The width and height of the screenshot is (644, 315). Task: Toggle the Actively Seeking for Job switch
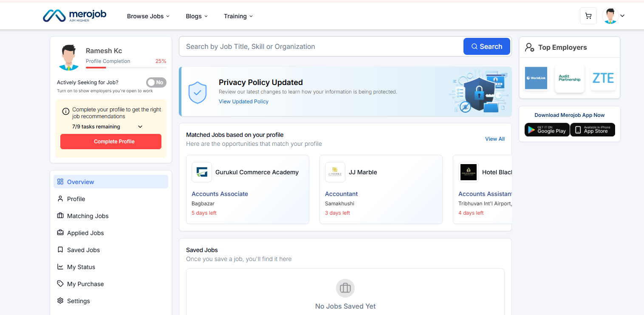[156, 82]
